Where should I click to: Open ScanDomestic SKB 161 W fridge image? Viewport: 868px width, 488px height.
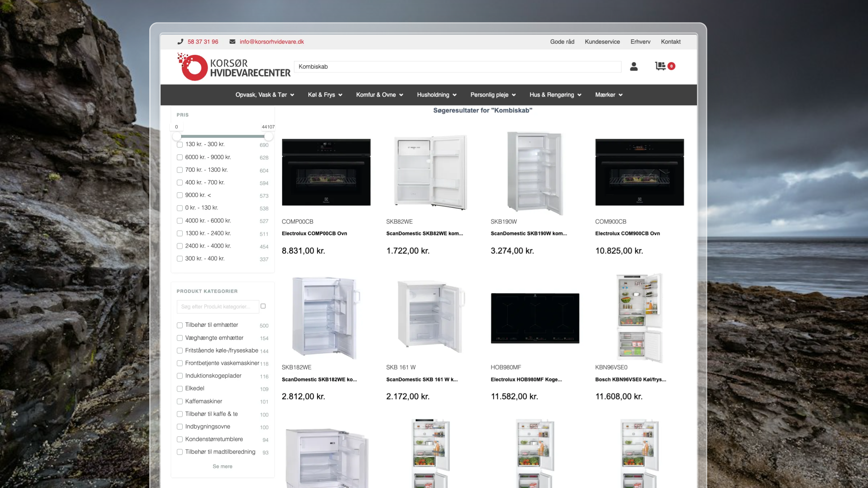[430, 317]
